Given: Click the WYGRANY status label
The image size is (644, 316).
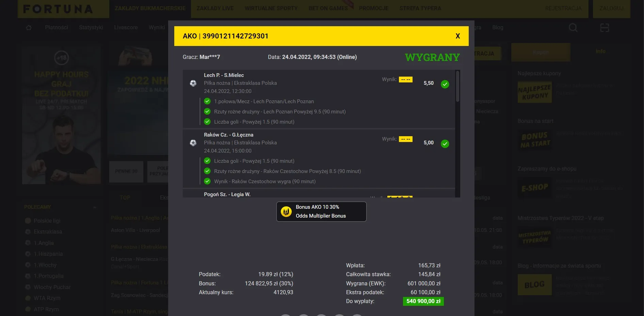Looking at the screenshot, I should pos(432,57).
